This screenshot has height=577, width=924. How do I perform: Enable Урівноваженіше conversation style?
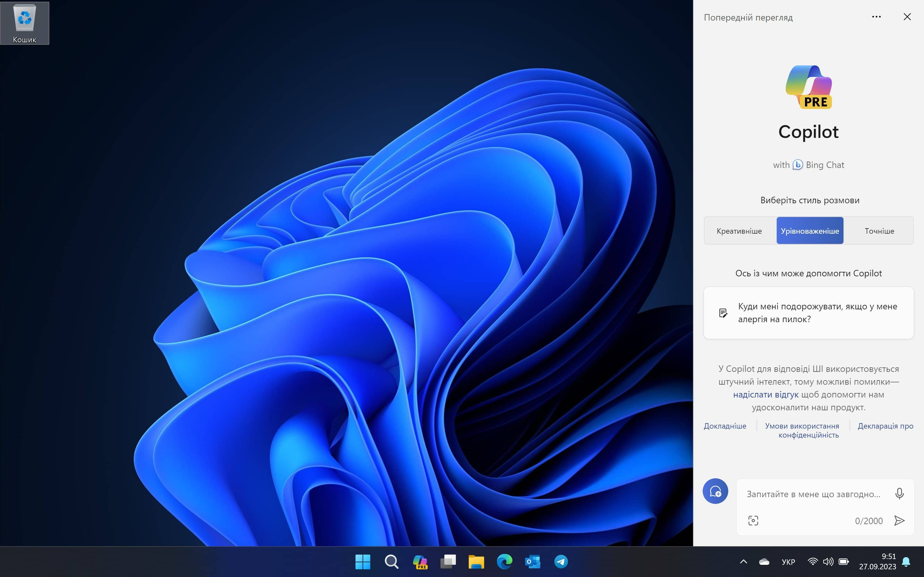(809, 231)
